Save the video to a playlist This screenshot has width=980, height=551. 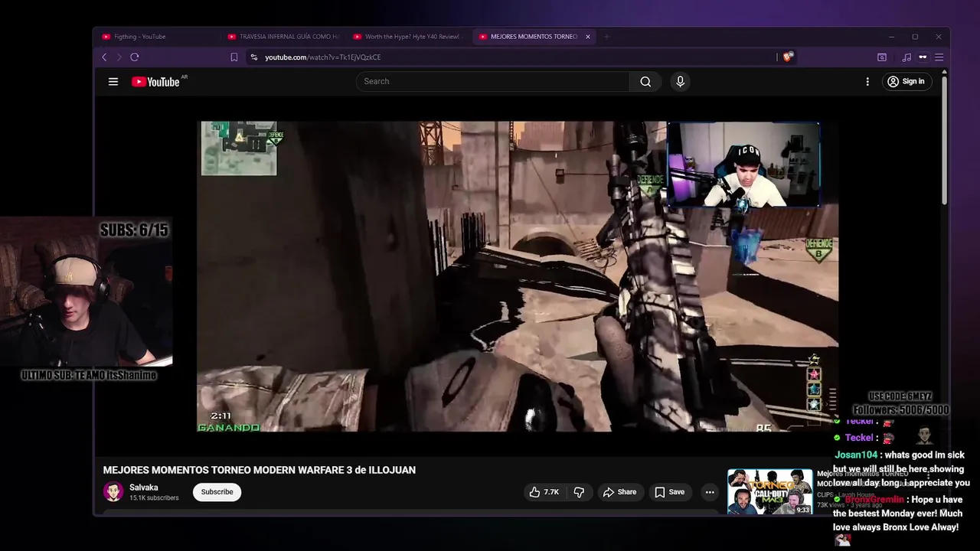pos(669,492)
